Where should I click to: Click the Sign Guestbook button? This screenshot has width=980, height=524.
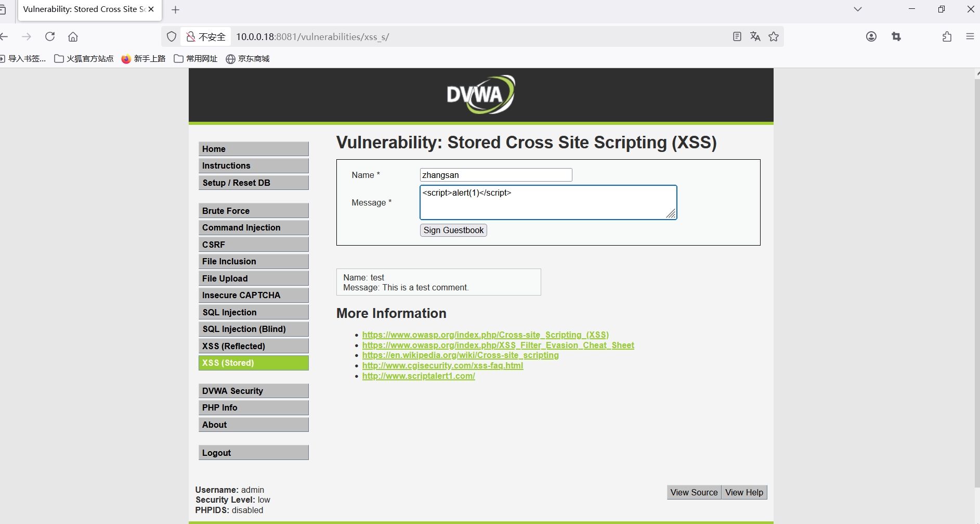(x=453, y=230)
